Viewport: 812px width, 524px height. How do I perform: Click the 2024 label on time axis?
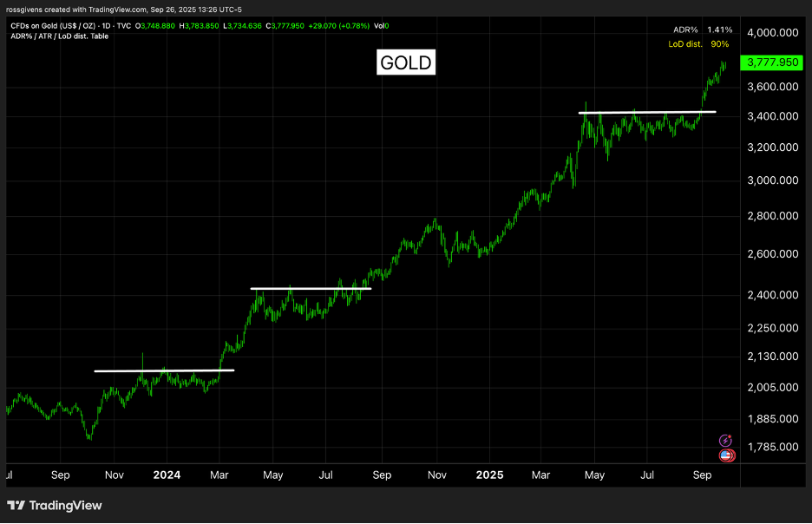(x=166, y=475)
